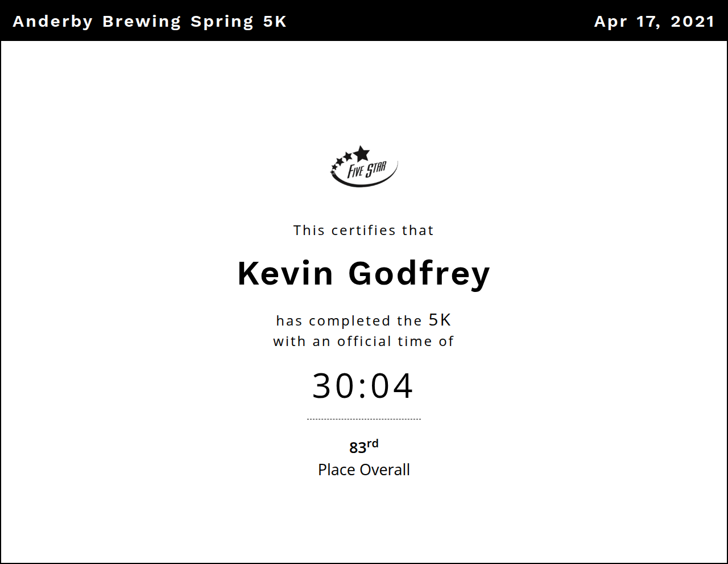Click the dotted divider line
Viewport: 728px width, 564px height.
tap(363, 419)
